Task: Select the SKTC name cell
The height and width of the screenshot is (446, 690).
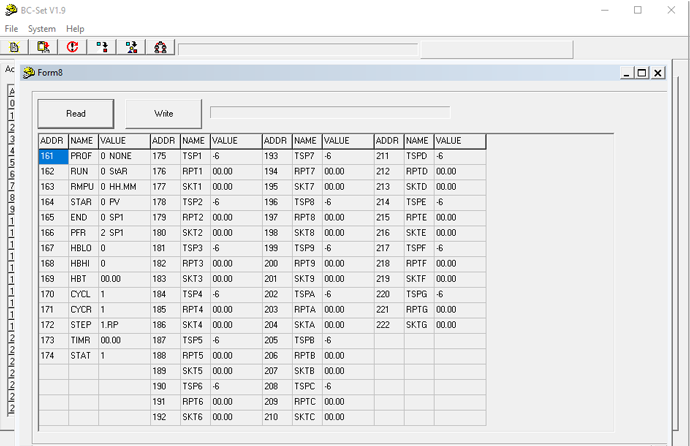Action: point(307,417)
